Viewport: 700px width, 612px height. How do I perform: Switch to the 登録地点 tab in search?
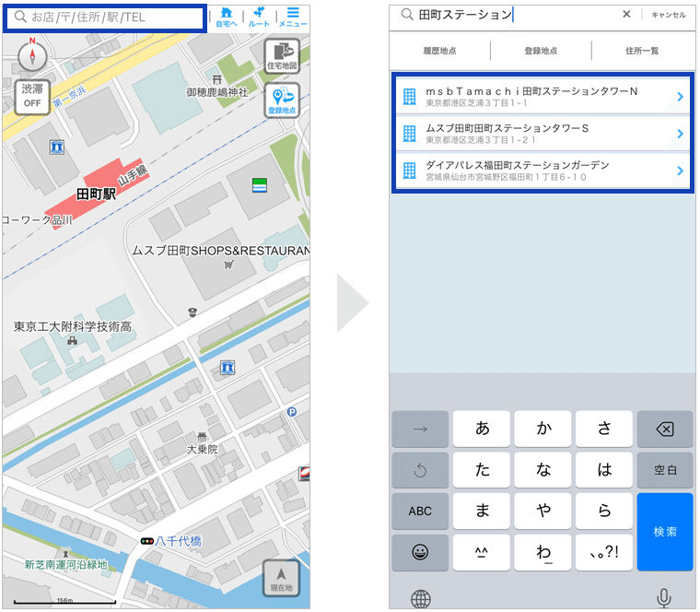[541, 51]
